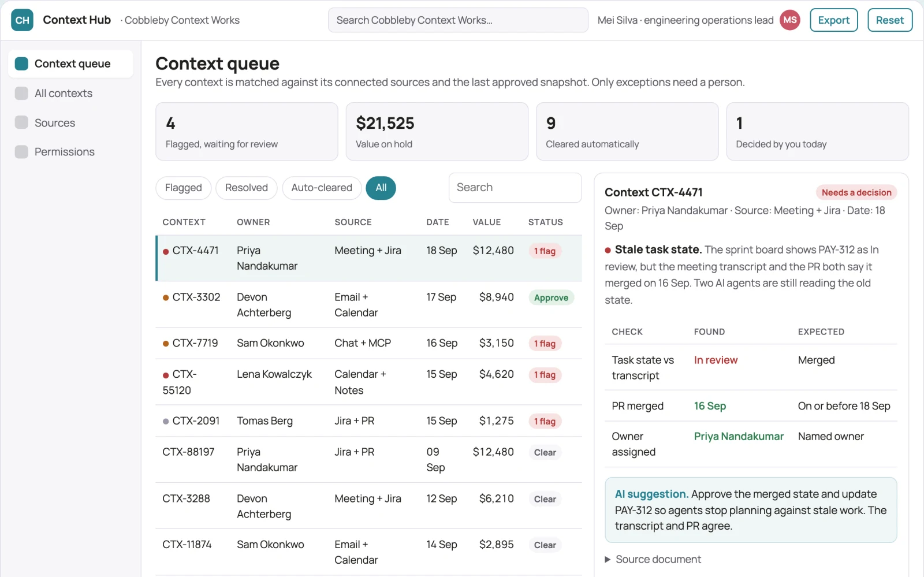Select the All filter pill
Viewport: 924px width, 577px height.
381,188
